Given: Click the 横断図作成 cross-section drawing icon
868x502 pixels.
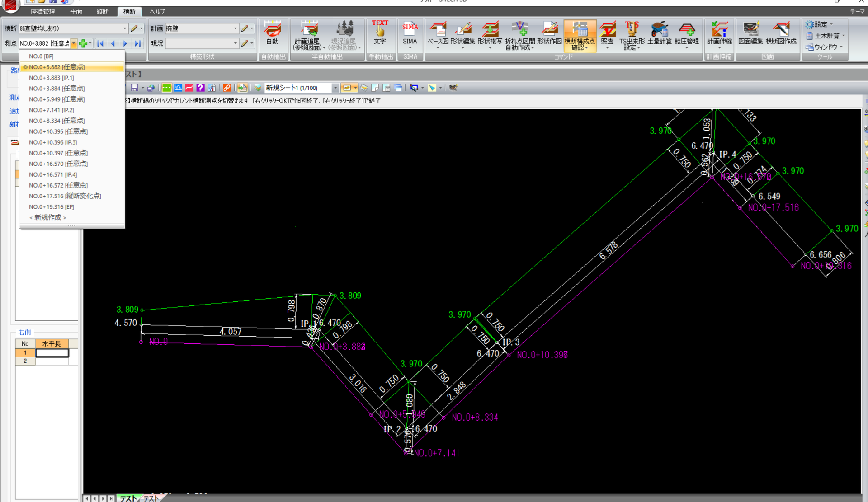Looking at the screenshot, I should [781, 34].
